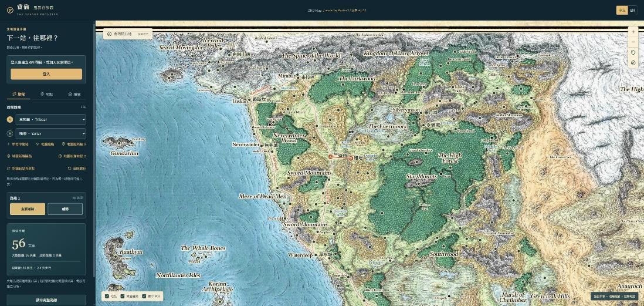Click The Whale Bones label on the map
Image resolution: width=644 pixels, height=306 pixels.
coord(203,248)
